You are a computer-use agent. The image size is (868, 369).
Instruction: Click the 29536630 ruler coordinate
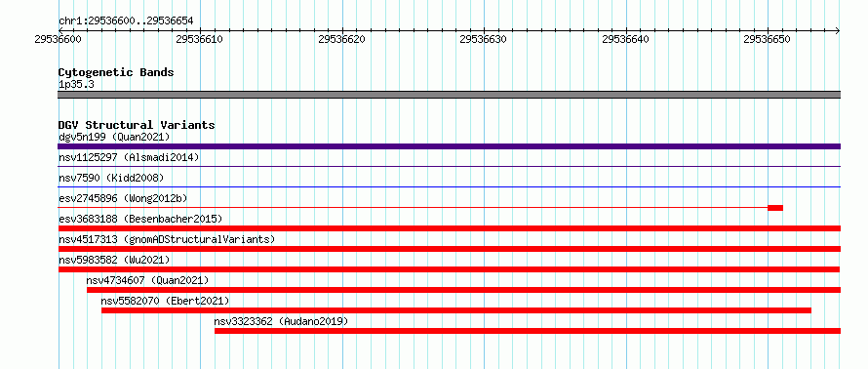(484, 39)
